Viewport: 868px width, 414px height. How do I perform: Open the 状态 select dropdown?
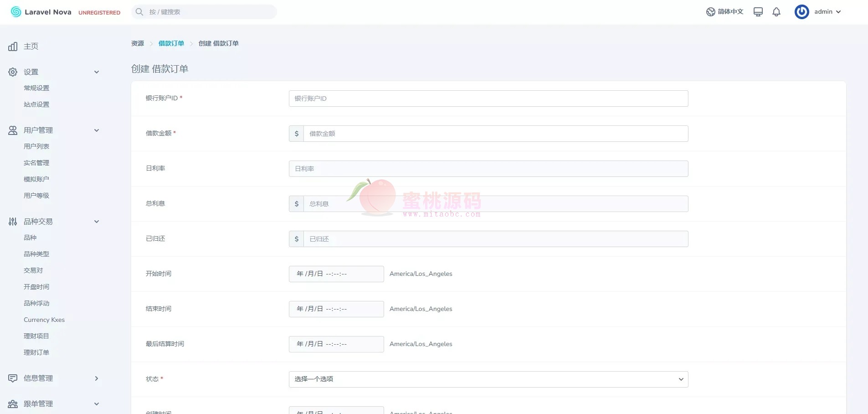(488, 379)
